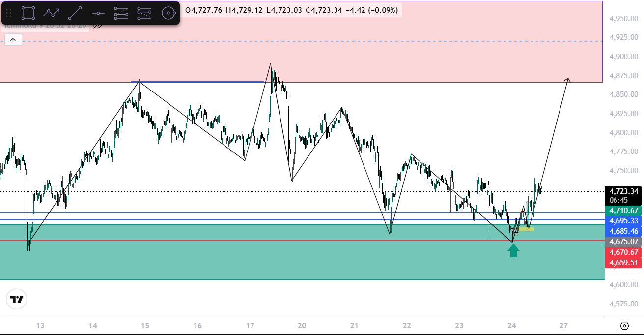Screen dimensions: 644x335
Task: Select the Path arrow polyline tool
Action: pyautogui.click(x=52, y=13)
